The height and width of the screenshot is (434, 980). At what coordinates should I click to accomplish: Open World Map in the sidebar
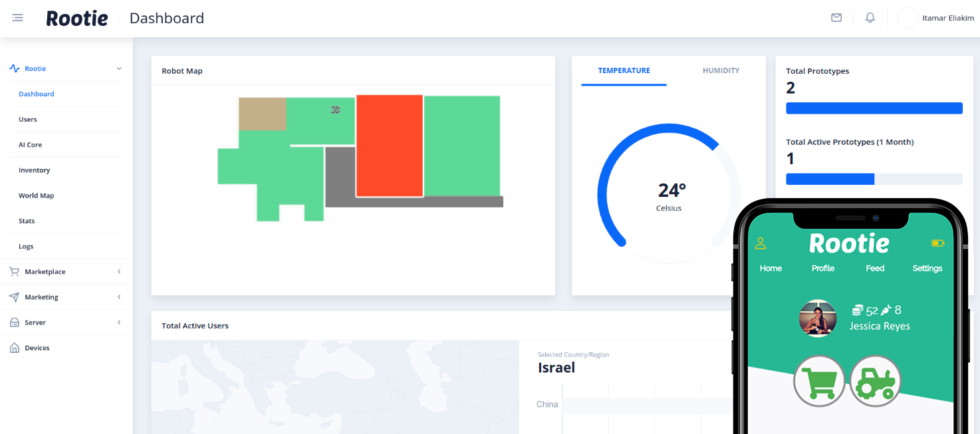(37, 195)
